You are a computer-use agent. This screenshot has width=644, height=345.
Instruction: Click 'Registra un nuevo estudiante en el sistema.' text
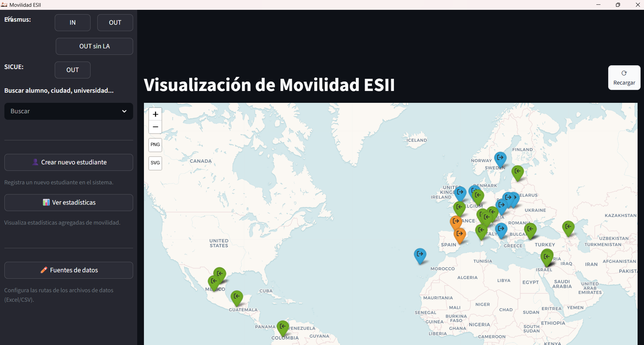click(x=59, y=182)
